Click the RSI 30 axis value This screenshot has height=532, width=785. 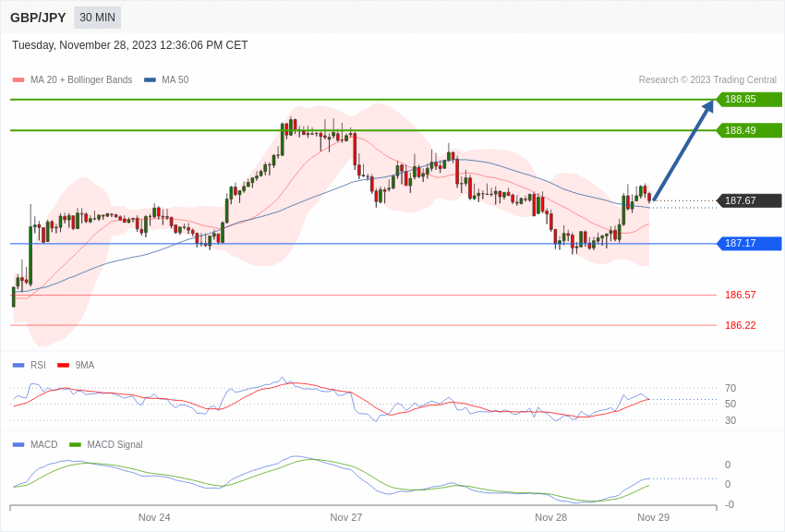pyautogui.click(x=731, y=420)
